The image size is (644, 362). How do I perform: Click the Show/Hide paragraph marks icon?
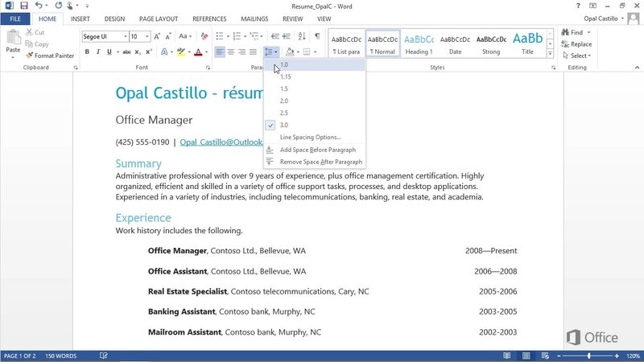[317, 36]
